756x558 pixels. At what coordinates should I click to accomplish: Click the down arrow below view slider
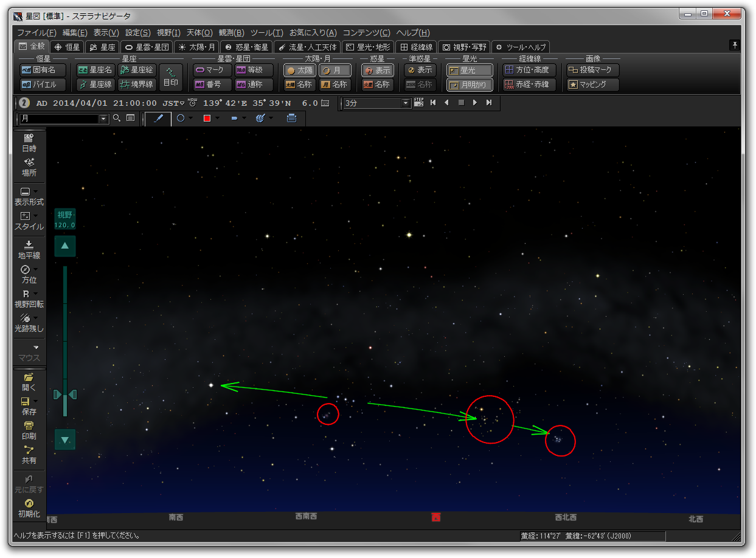65,439
